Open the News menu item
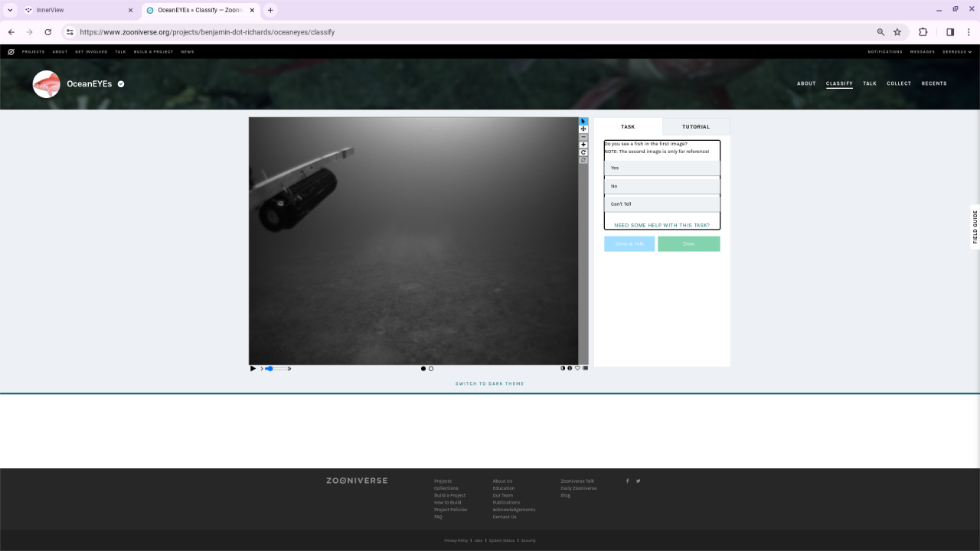The width and height of the screenshot is (980, 551). pyautogui.click(x=188, y=52)
